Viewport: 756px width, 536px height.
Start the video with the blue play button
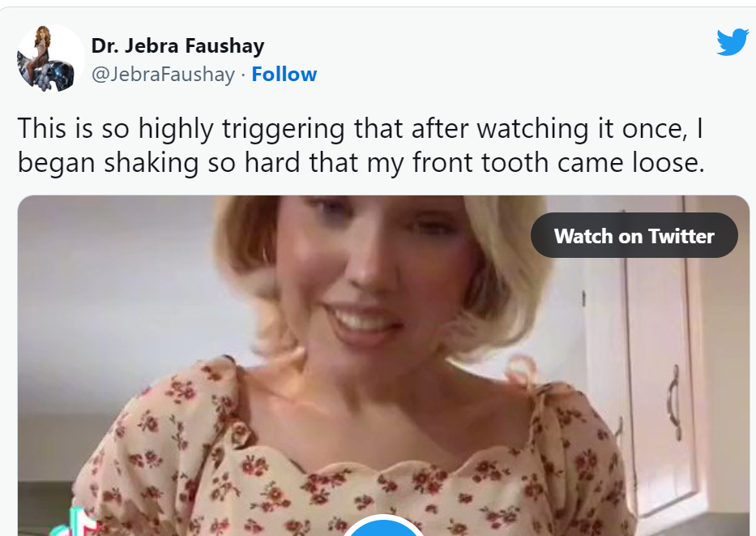click(384, 526)
